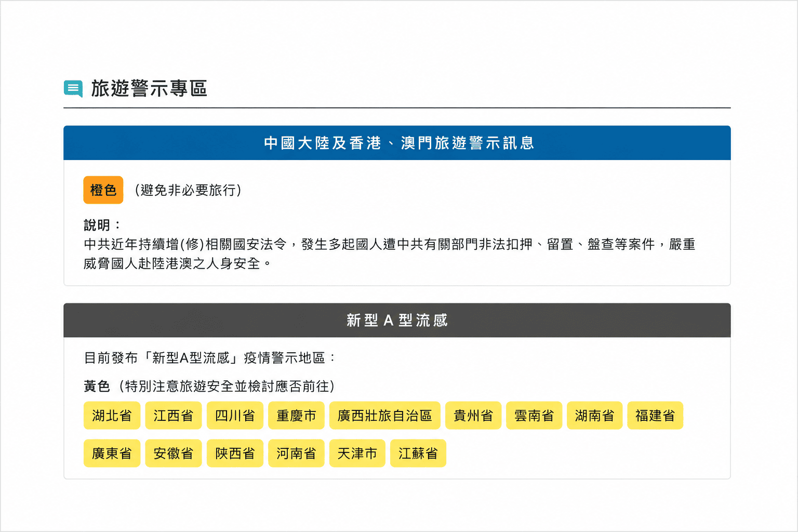Select the 雲南省 tag
The width and height of the screenshot is (798, 532).
[x=534, y=416]
